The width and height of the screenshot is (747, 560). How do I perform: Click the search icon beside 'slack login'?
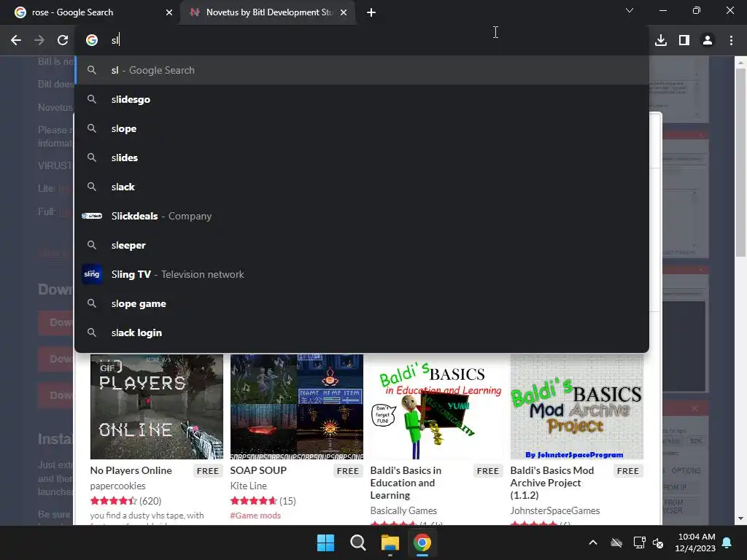tap(92, 332)
